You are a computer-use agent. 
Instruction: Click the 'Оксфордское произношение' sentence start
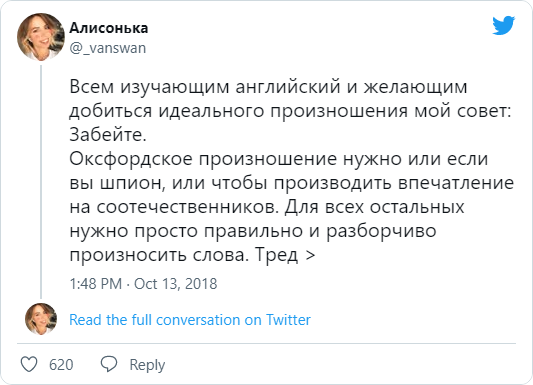pos(203,159)
